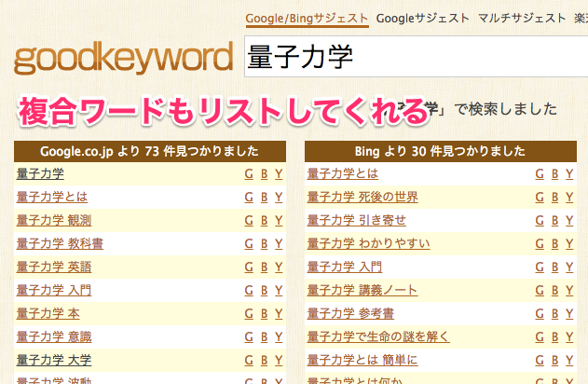Click Y for 量子力学で生命の謎を解く row
Image resolution: width=588 pixels, height=384 pixels.
[x=569, y=336]
